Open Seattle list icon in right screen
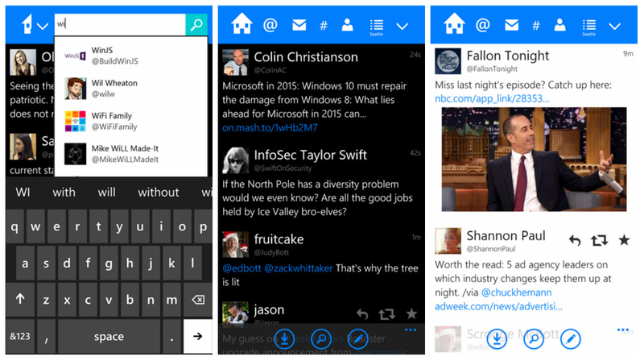 (x=589, y=27)
